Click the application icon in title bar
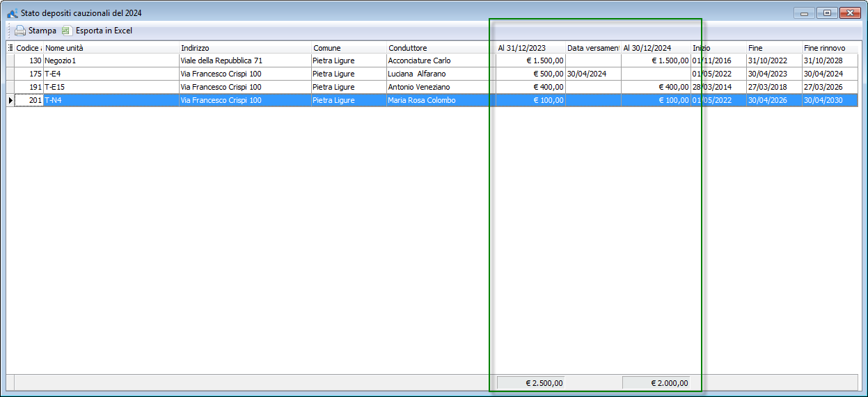The height and width of the screenshot is (397, 868). [x=12, y=13]
